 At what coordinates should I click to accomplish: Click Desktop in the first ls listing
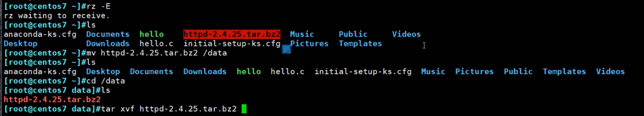tap(21, 44)
